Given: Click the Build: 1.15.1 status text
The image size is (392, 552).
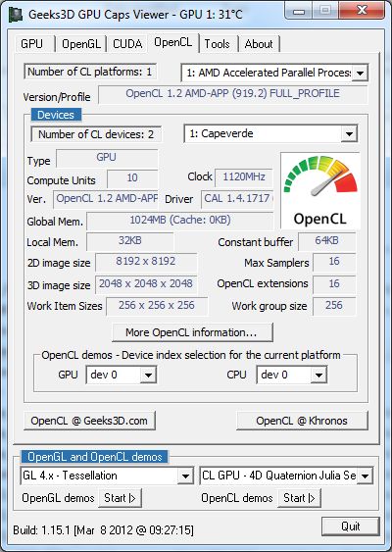Looking at the screenshot, I should pyautogui.click(x=103, y=530).
